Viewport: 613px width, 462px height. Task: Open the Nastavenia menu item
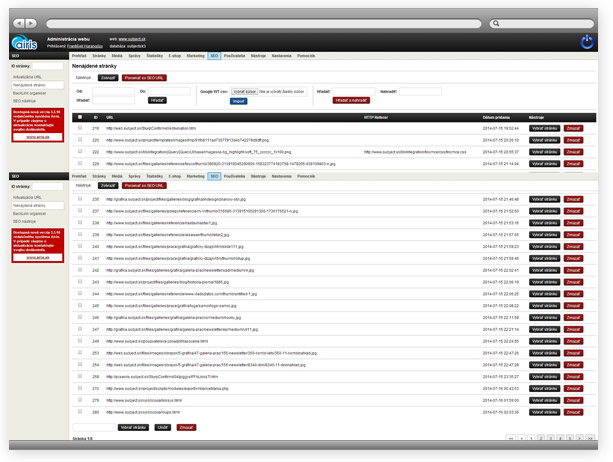[282, 58]
